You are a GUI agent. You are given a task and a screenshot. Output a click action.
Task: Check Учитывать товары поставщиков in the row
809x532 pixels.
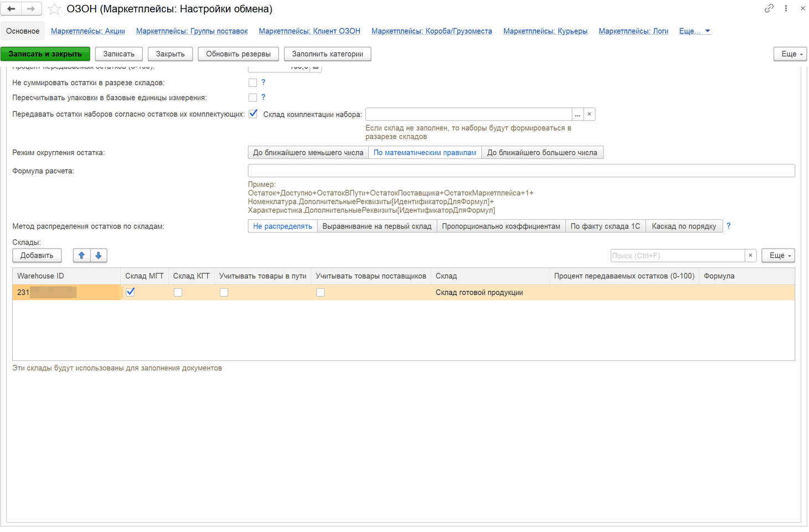[x=320, y=292]
